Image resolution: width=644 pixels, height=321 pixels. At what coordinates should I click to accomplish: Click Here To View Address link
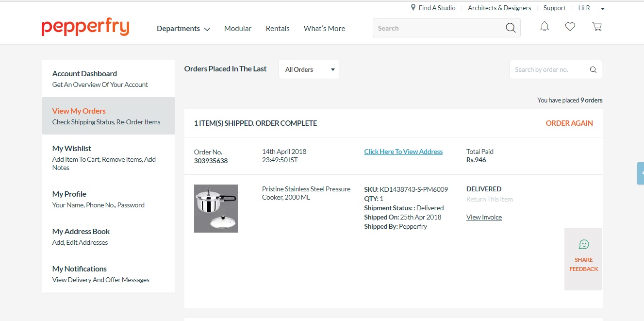tap(403, 152)
